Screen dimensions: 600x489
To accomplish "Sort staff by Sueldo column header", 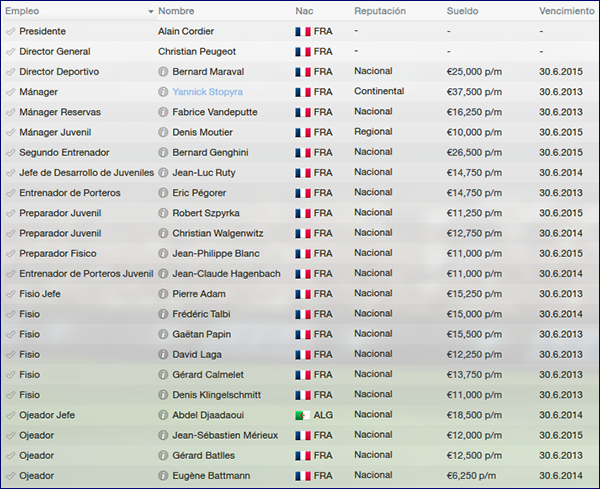I will point(462,11).
